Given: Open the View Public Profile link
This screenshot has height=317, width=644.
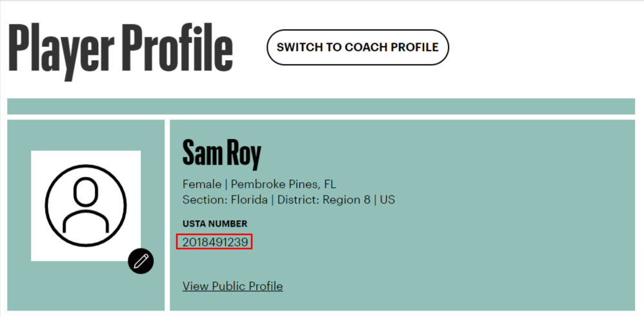Looking at the screenshot, I should pos(232,286).
